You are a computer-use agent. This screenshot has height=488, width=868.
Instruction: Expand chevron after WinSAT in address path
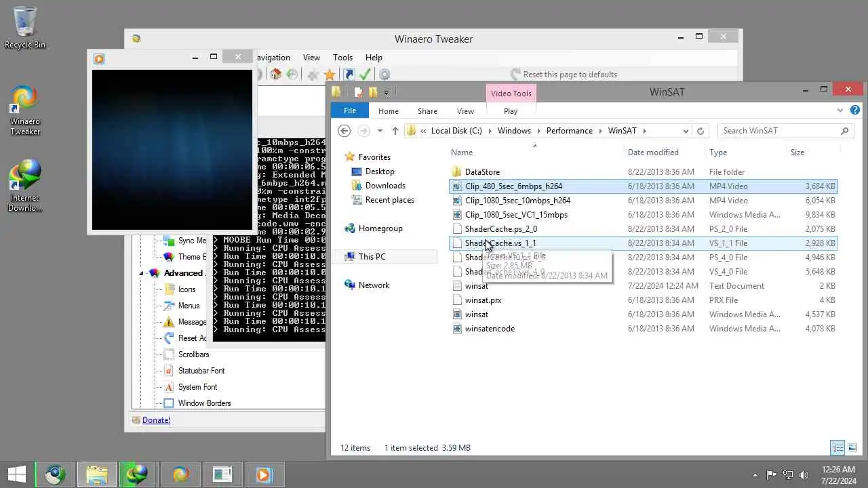(x=644, y=131)
